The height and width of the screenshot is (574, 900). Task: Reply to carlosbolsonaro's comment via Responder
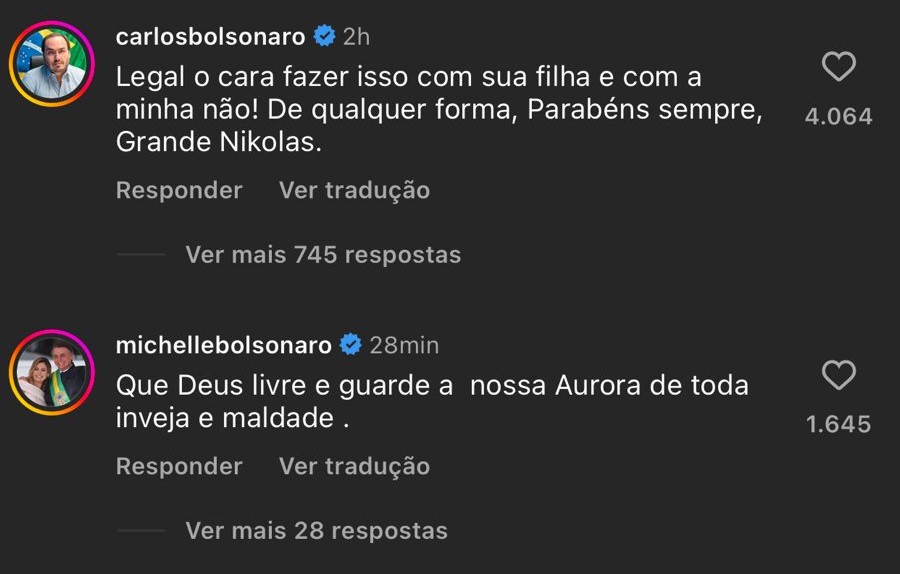pos(179,190)
